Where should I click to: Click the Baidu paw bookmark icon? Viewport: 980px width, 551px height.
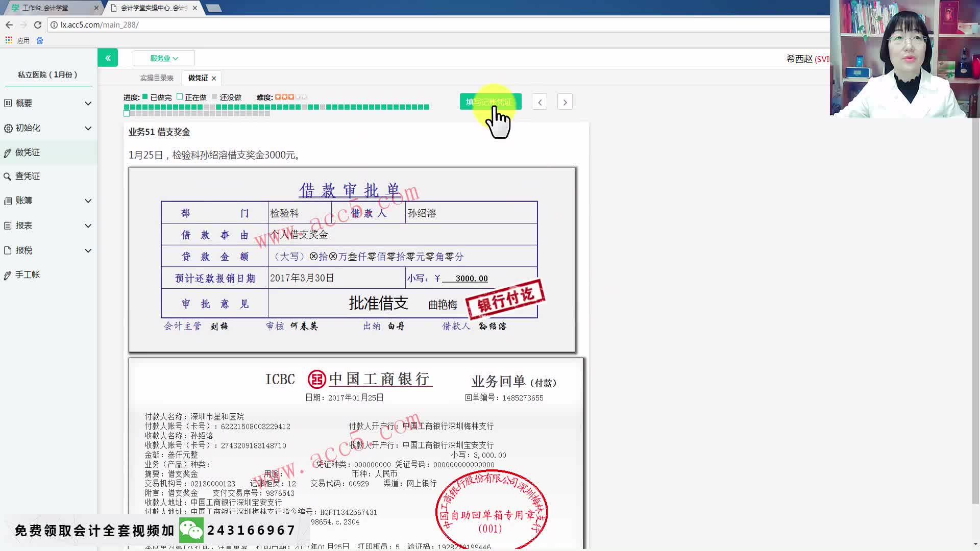[40, 40]
